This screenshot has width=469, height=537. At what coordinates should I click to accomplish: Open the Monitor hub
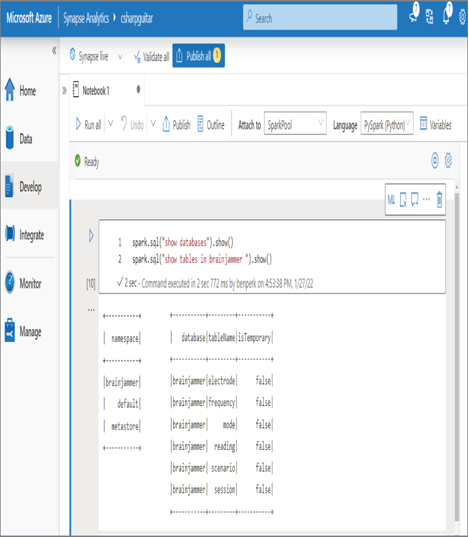coord(23,283)
